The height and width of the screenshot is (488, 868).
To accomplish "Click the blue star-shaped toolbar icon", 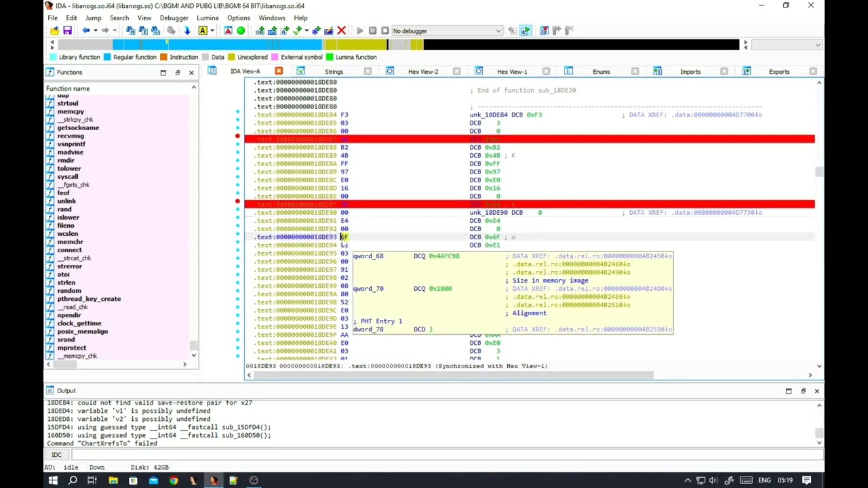I will pos(316,30).
